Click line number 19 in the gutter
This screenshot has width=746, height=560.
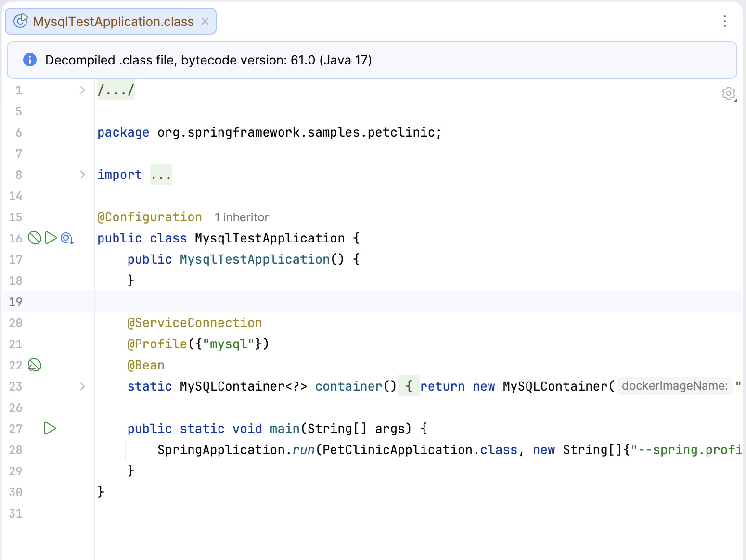15,302
